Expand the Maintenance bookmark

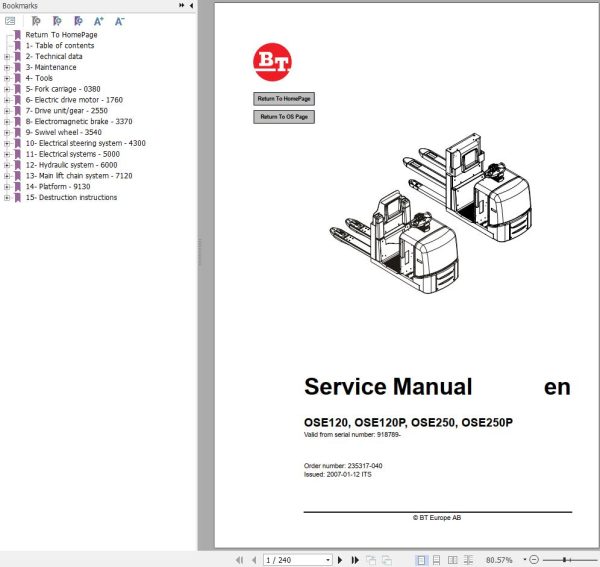[7, 67]
